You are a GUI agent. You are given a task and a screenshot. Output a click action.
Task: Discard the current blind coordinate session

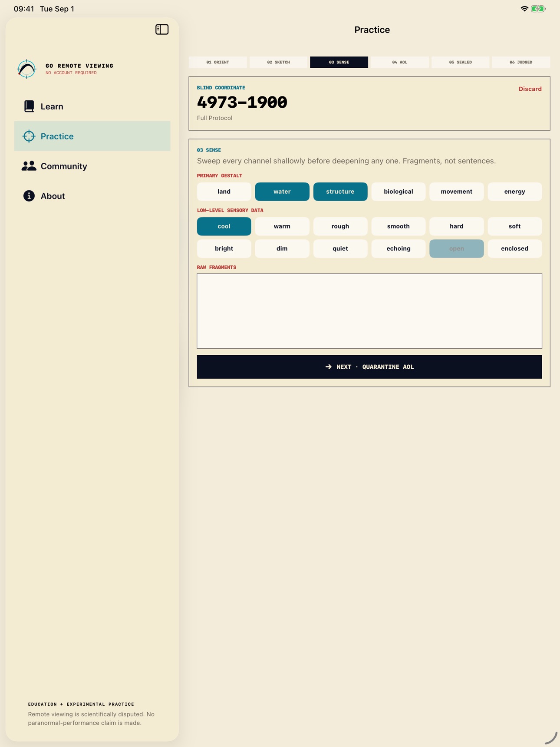coord(530,89)
